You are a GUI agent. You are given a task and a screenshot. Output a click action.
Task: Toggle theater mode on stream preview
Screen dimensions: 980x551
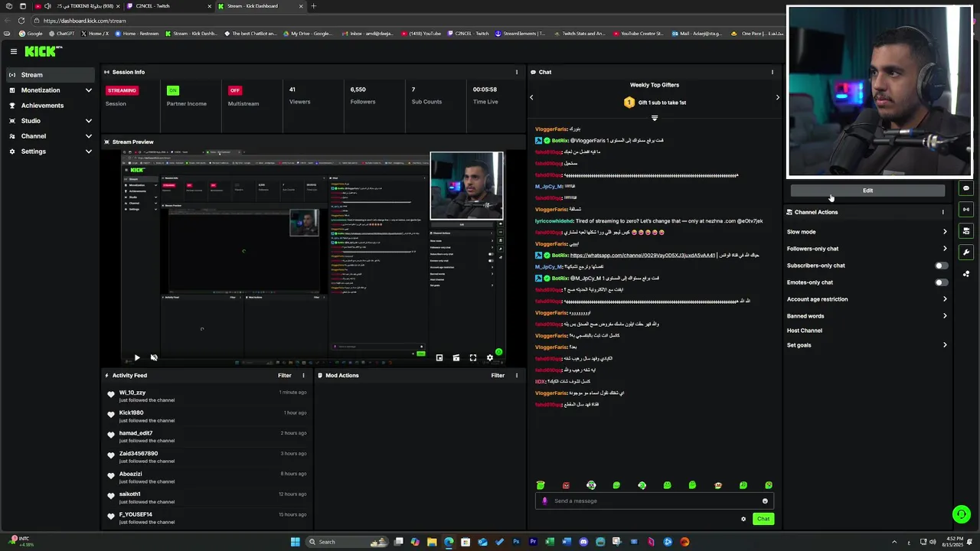click(x=456, y=357)
